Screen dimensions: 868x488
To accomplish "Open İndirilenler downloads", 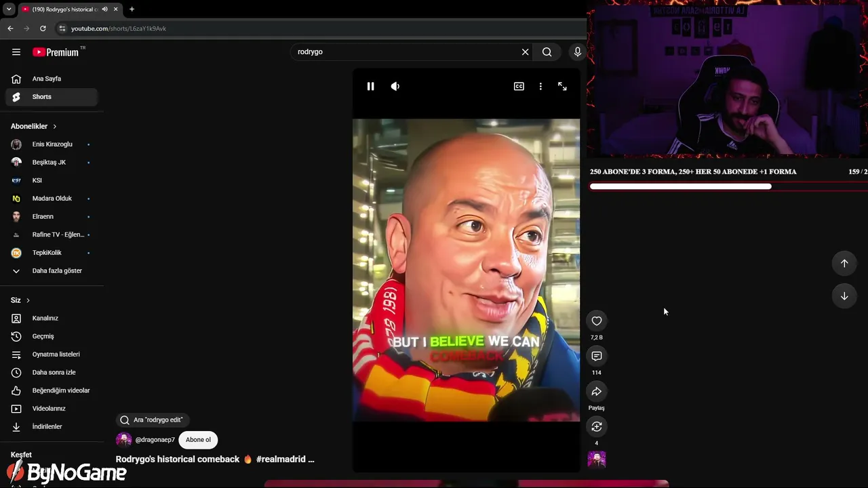I will 52,427.
